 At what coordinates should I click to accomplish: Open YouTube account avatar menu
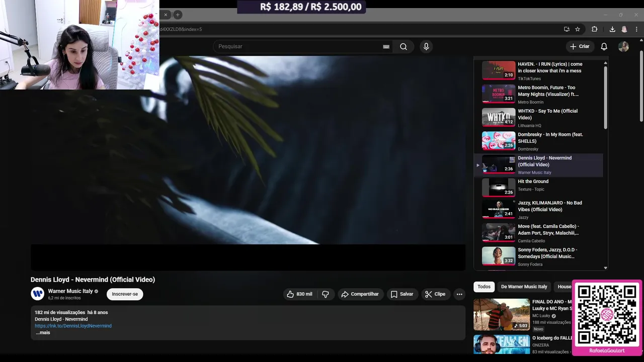623,46
